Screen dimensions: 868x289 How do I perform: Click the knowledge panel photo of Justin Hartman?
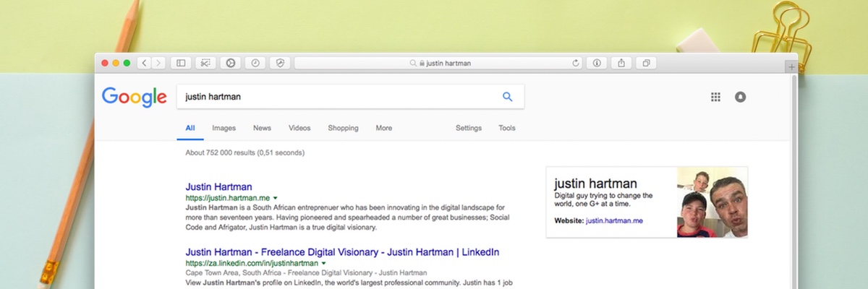tap(712, 202)
